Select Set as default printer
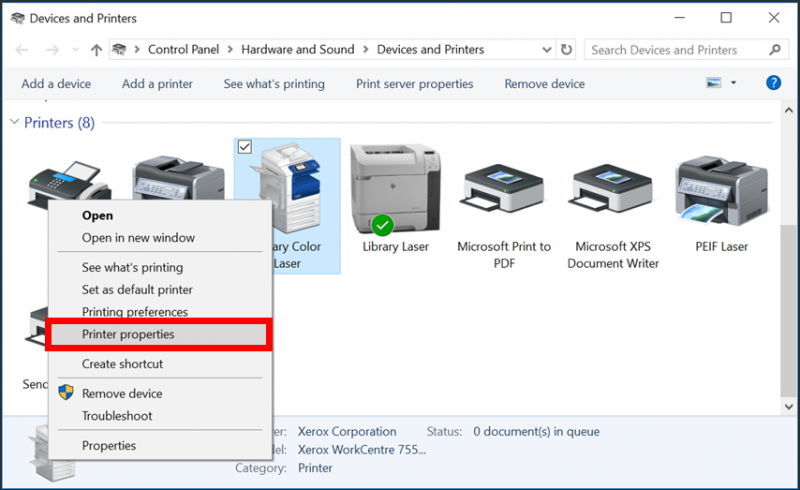 (x=137, y=290)
